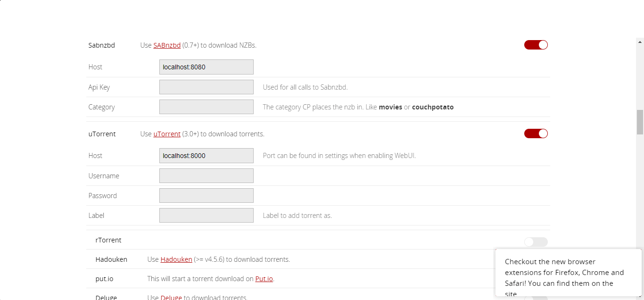
Task: Open the Hadouken link
Action: tap(176, 259)
